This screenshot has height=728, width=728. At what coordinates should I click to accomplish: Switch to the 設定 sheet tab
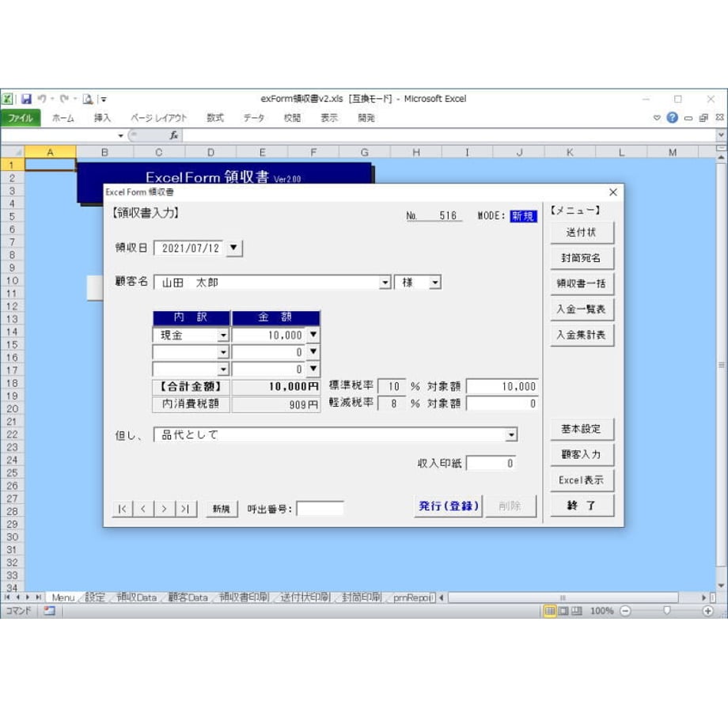[x=95, y=597]
